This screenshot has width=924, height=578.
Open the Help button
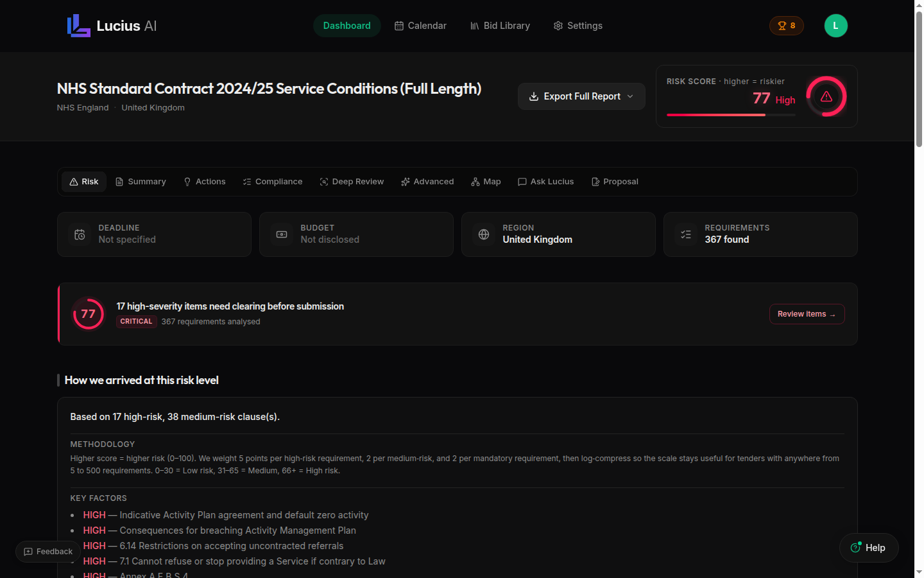(x=869, y=548)
